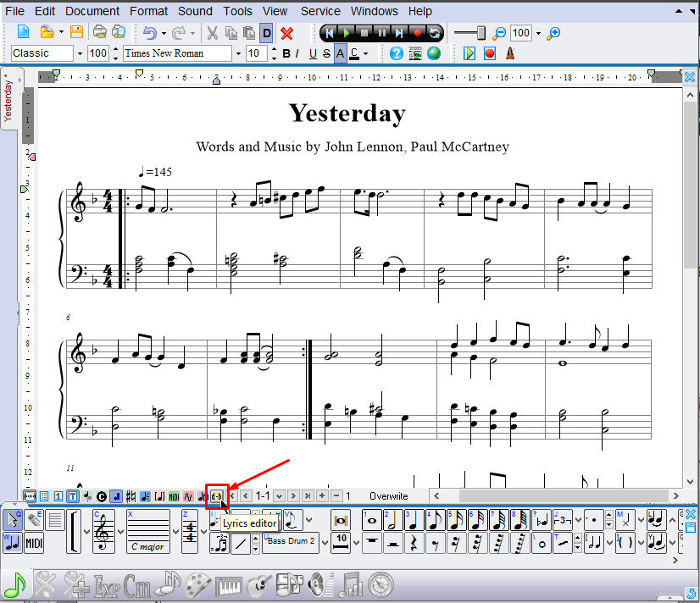Click the Exp button at bottom
The image size is (700, 603).
107,585
